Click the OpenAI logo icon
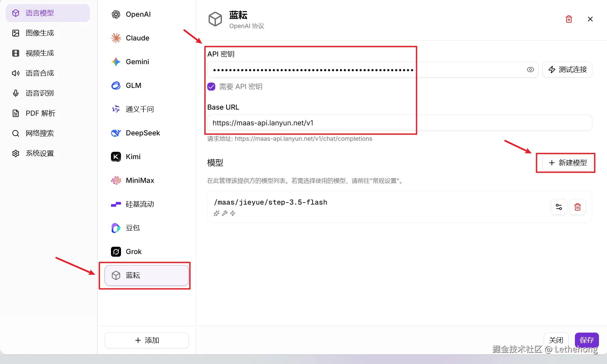Viewport: 607px width, 364px height. pos(116,14)
